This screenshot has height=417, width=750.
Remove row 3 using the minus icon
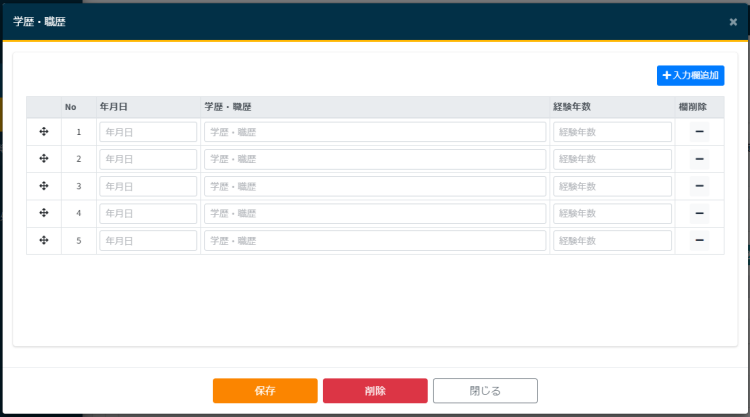click(x=699, y=186)
